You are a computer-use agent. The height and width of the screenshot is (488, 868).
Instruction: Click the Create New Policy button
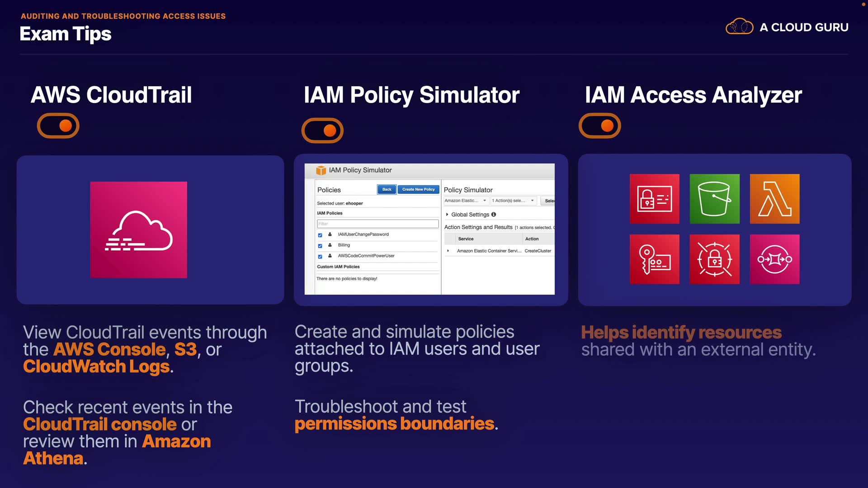pos(418,189)
